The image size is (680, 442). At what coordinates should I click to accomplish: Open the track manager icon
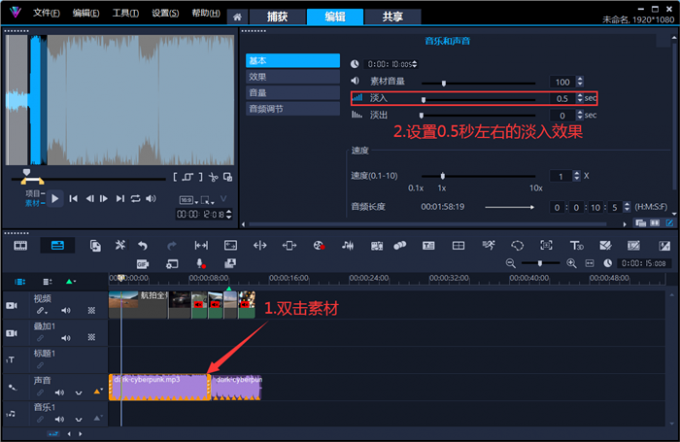point(47,282)
